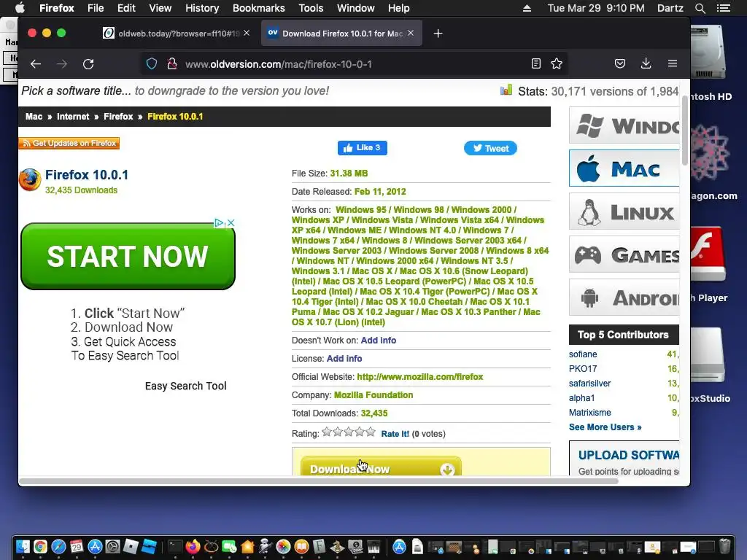Click the vertical scrollbar thumb
This screenshot has height=560, width=747.
click(685, 130)
